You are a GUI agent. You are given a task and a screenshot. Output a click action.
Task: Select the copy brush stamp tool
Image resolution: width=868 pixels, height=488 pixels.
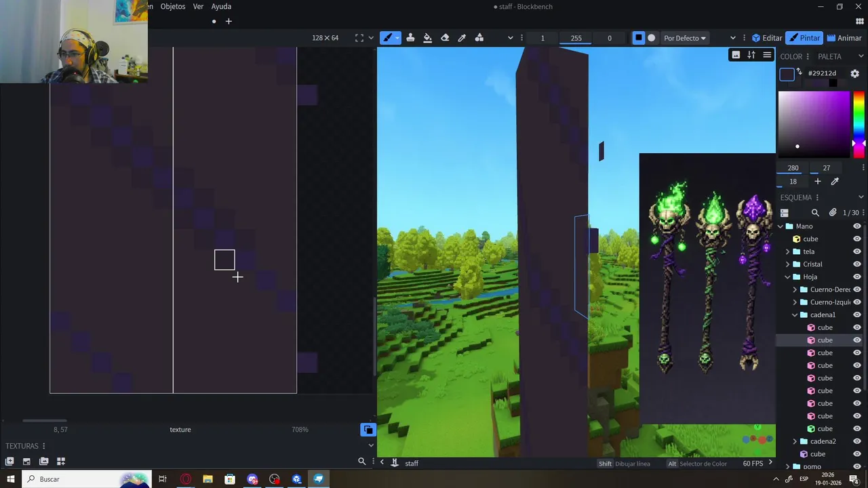[410, 38]
